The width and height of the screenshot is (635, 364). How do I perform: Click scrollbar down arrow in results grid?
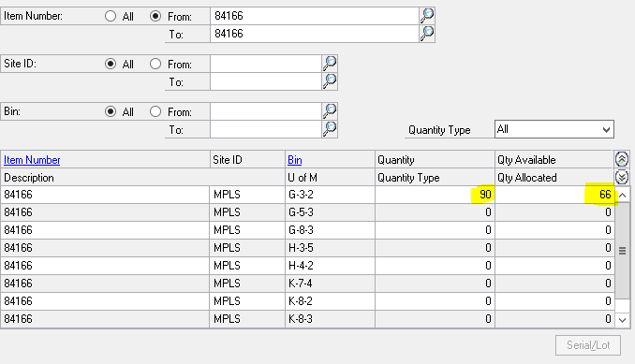coord(623,320)
